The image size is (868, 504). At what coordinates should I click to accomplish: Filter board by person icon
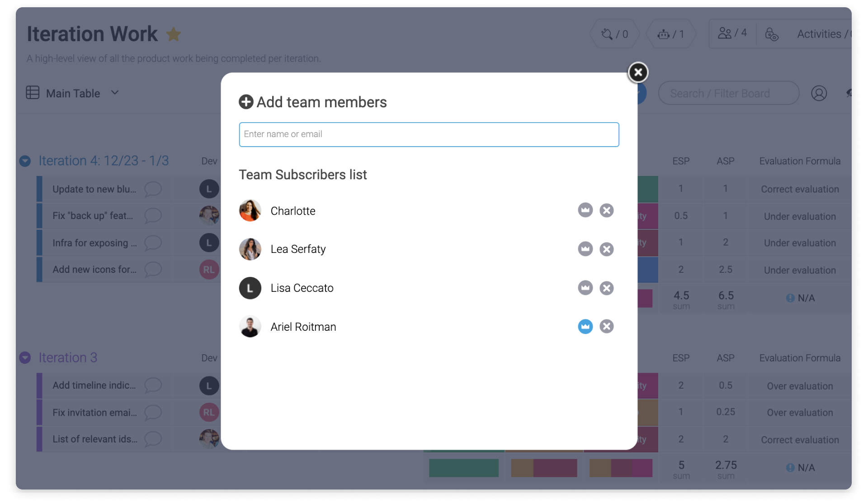click(819, 93)
